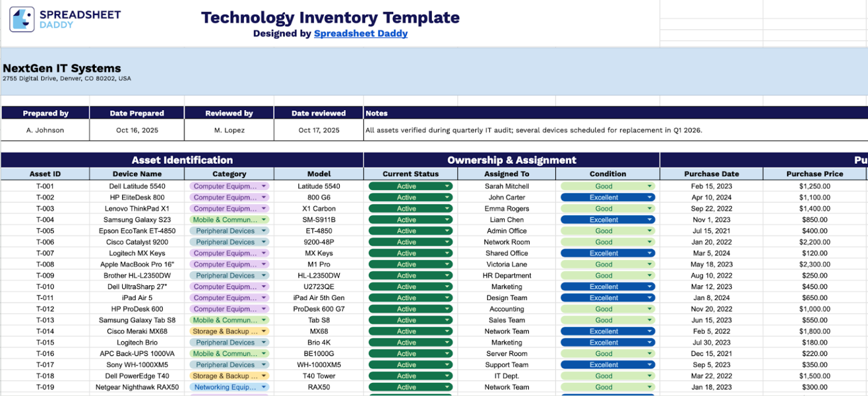Select the Prepared by header cell

tap(45, 113)
